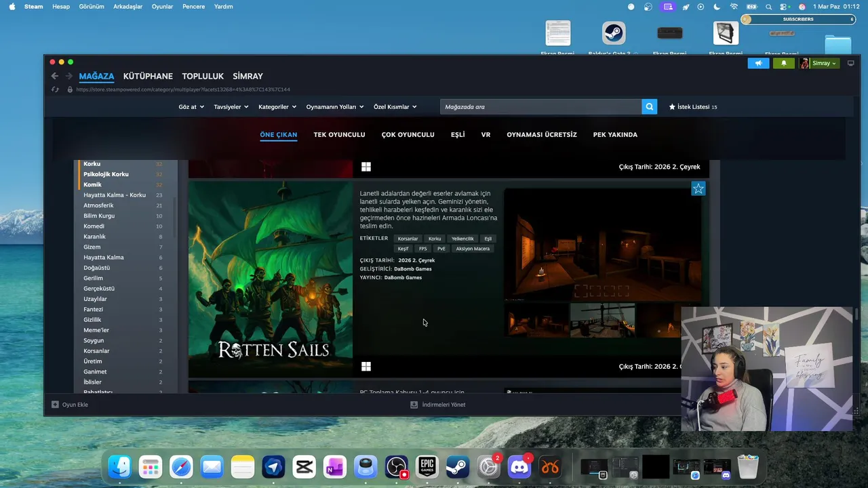Open the blue megaphone announcements button
The width and height of the screenshot is (868, 488).
click(758, 63)
